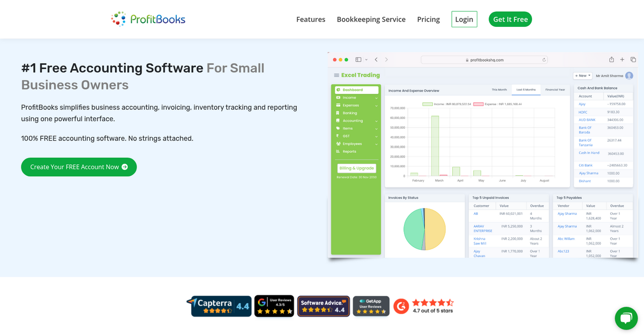Switch to the This Month tab
Viewport: 644px width, 336px height.
[x=499, y=90]
